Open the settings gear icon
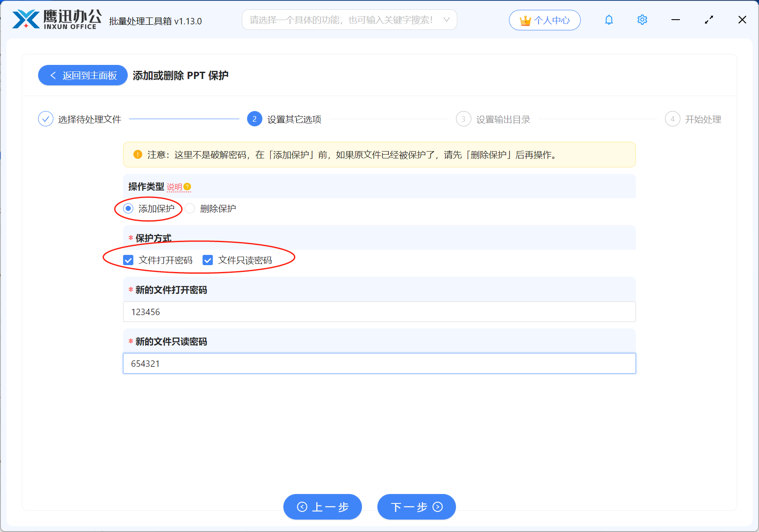This screenshot has width=759, height=532. pos(642,20)
